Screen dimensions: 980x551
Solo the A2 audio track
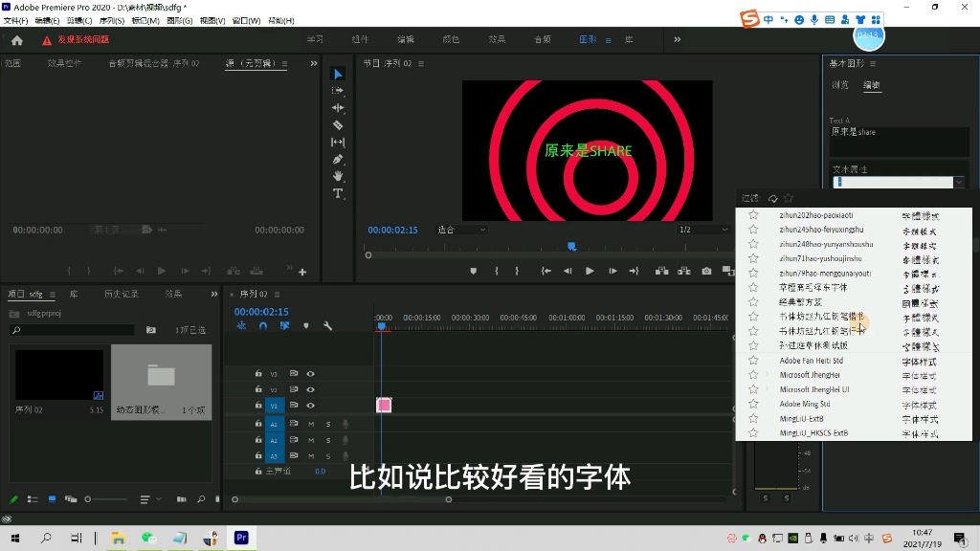pos(328,440)
